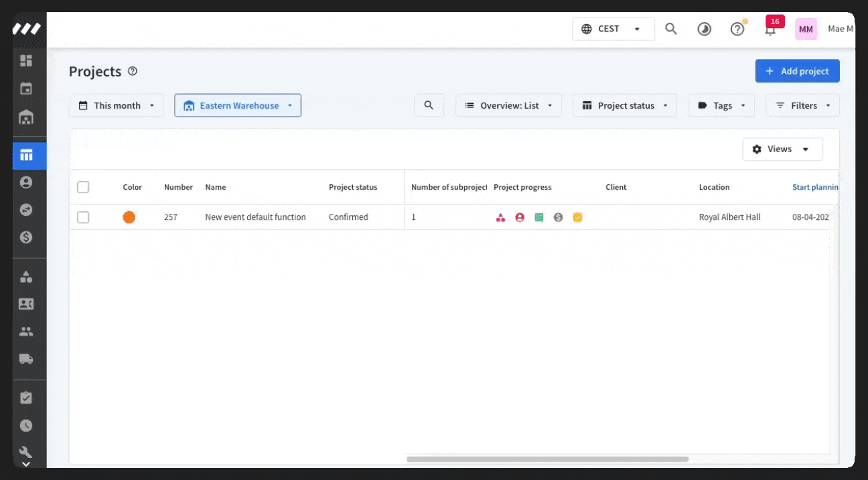
Task: Sort by the Start planning column header
Action: 815,187
